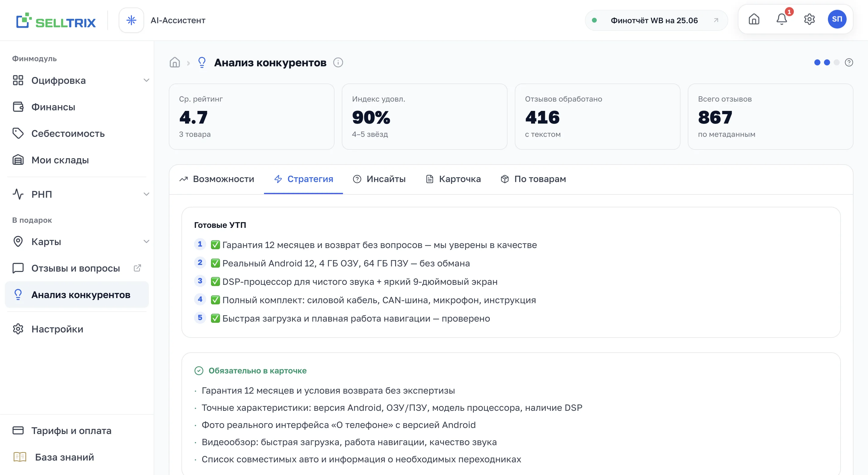
Task: Open Финансы in sidebar
Action: point(77,107)
